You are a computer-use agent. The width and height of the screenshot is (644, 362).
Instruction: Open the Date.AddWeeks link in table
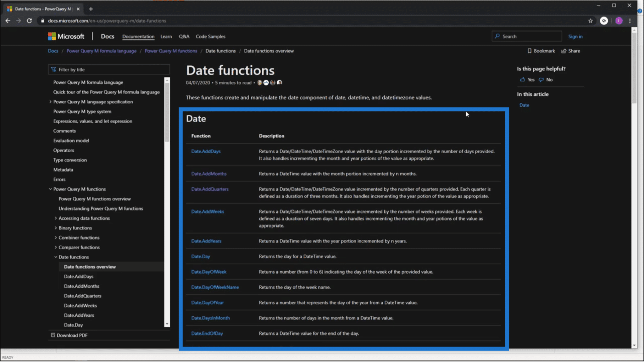click(208, 212)
